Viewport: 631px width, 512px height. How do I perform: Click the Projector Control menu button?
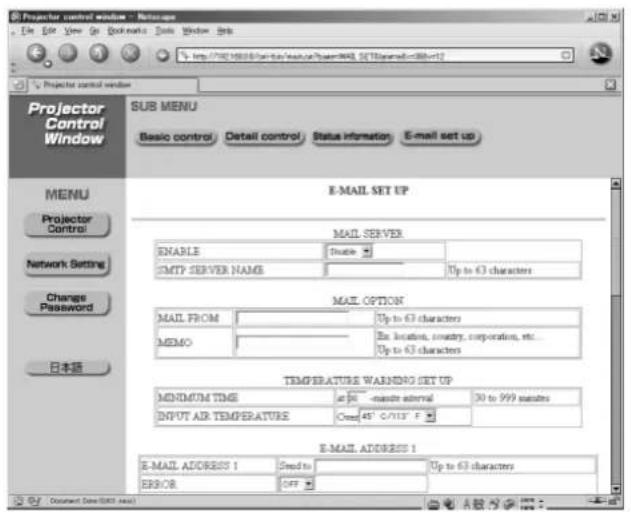pos(67,224)
